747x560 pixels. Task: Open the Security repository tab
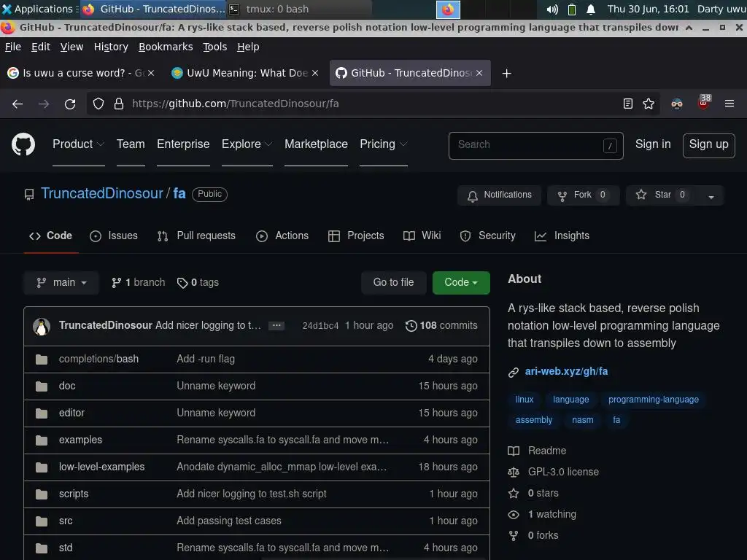pos(488,236)
